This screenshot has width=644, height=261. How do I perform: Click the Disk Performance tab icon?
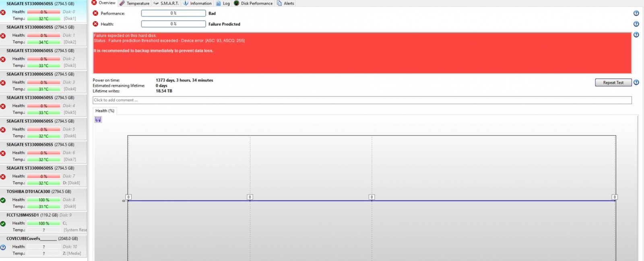coord(236,3)
